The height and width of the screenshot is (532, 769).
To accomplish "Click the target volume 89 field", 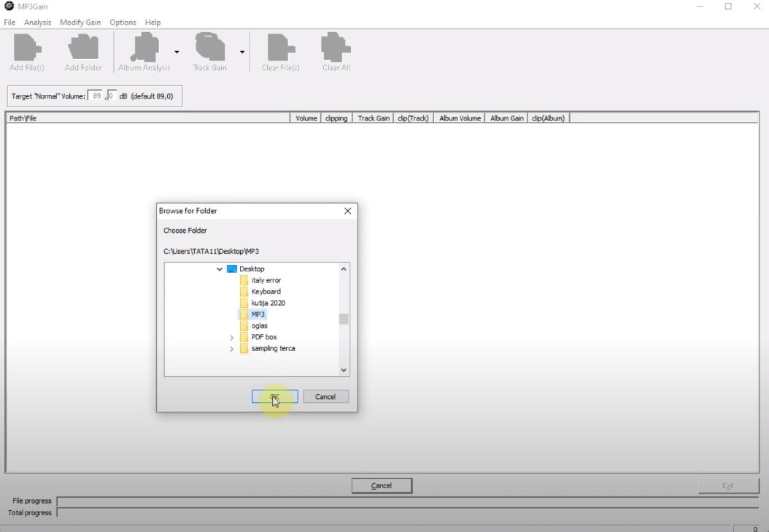I will 95,96.
